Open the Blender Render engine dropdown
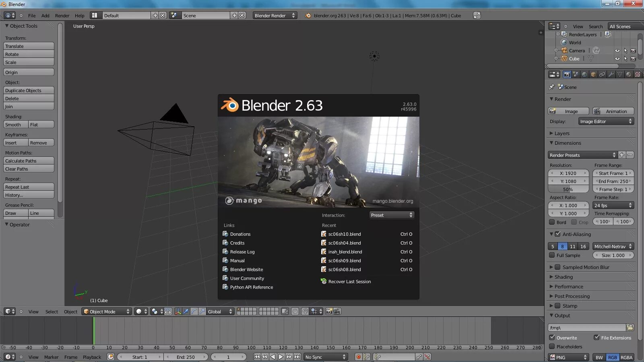This screenshot has width=644, height=362. pos(275,15)
